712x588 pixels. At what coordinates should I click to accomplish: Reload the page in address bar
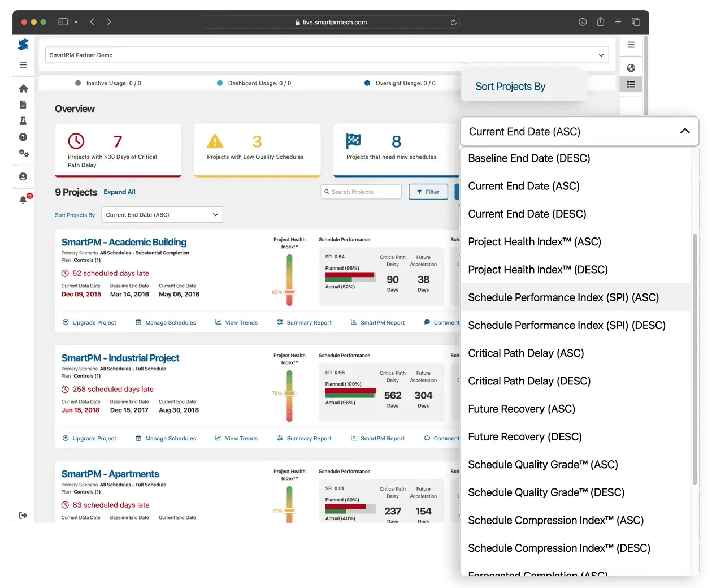(x=453, y=23)
